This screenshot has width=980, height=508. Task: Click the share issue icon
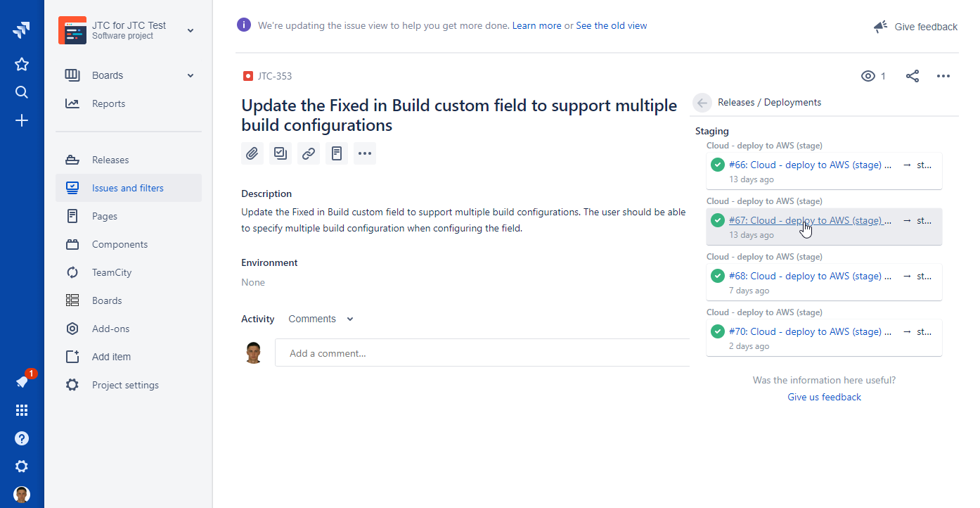tap(913, 76)
